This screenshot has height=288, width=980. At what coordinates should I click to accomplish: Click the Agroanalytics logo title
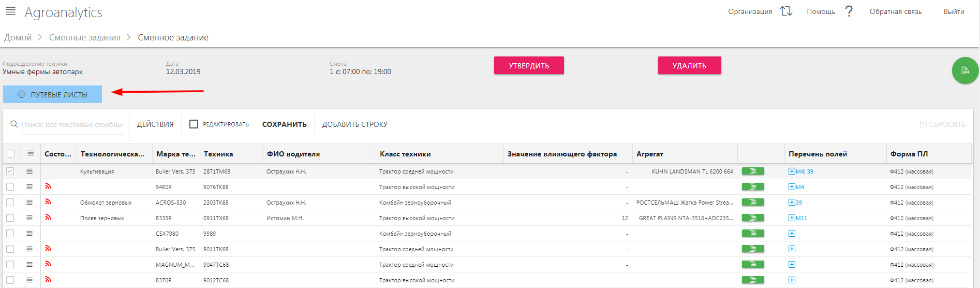pos(63,12)
